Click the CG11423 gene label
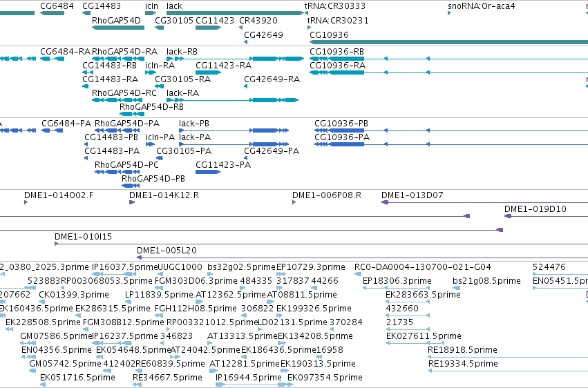 click(215, 21)
